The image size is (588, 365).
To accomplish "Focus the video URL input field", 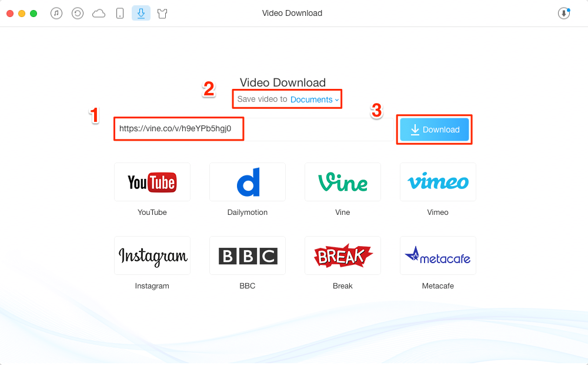I will tap(254, 129).
